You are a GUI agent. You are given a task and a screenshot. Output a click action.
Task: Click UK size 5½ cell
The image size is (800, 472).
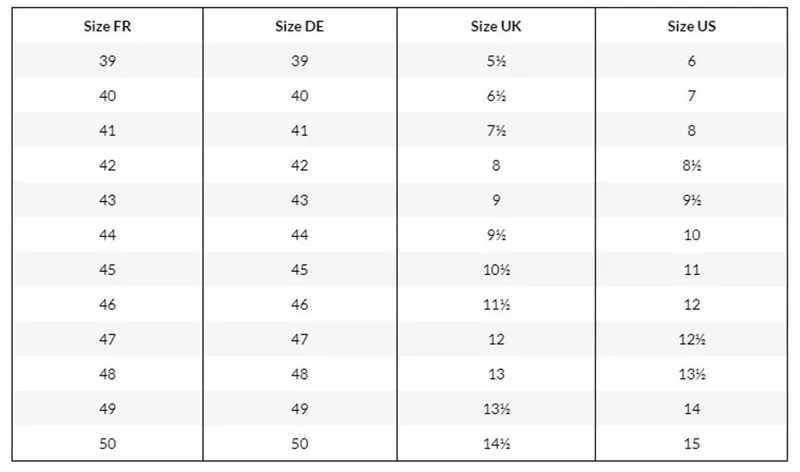496,61
